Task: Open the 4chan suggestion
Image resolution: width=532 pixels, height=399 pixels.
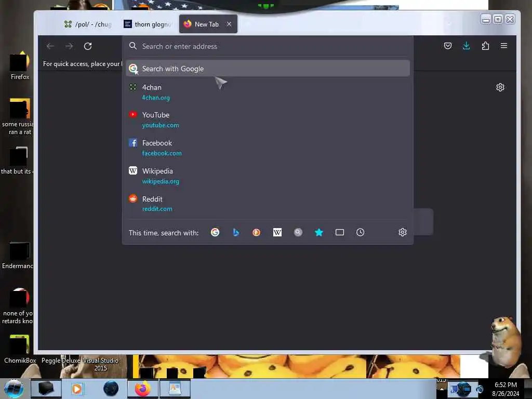Action: (x=268, y=92)
